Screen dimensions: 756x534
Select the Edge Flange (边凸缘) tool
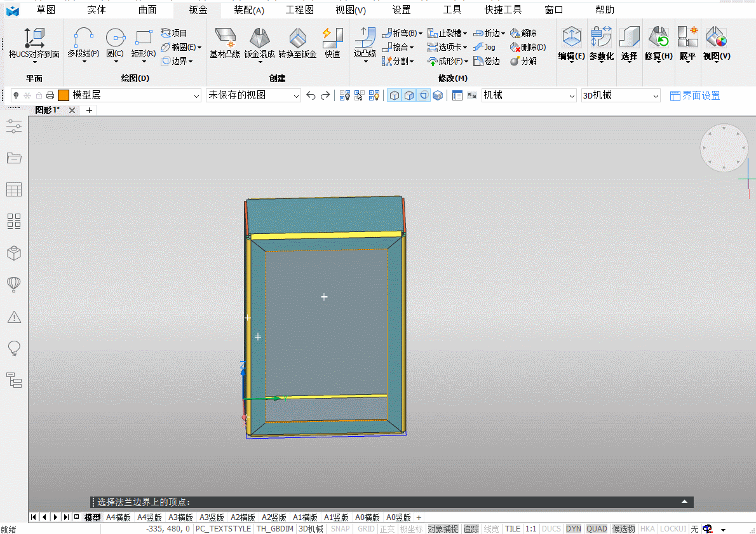click(365, 44)
